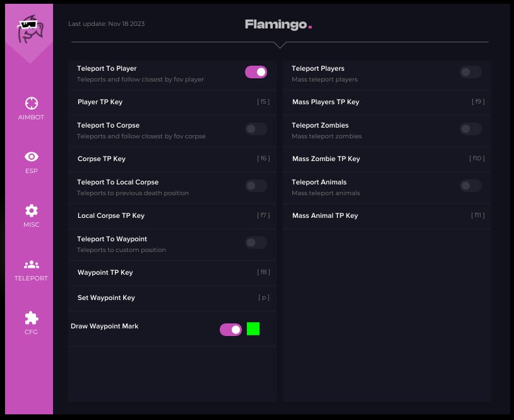Click the Mass Zombie TP Key label
Screen dimensions: 514x420
coord(326,159)
